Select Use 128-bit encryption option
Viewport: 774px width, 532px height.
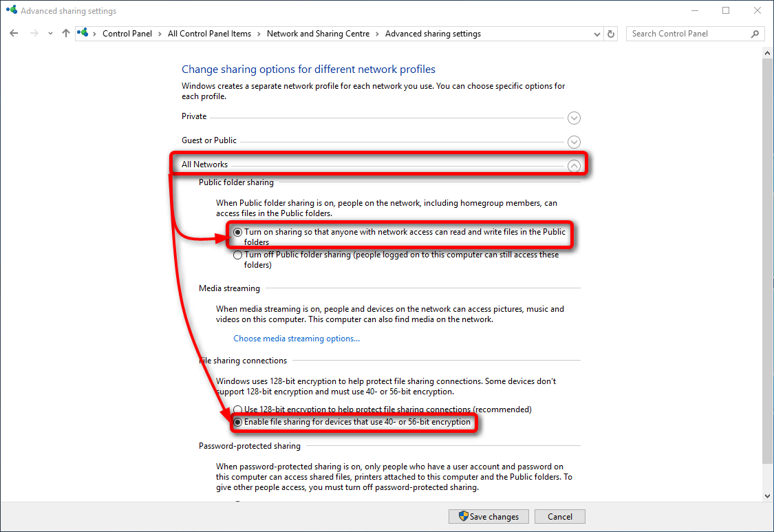click(x=237, y=409)
